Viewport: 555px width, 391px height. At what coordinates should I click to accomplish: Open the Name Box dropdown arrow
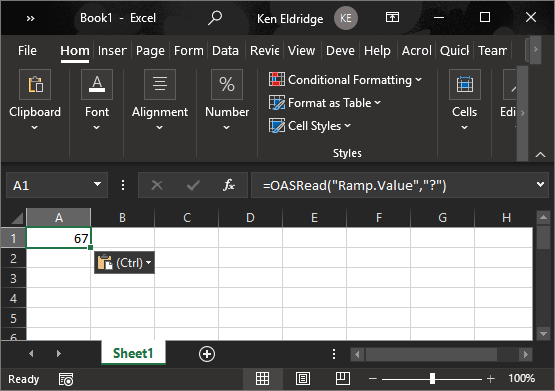coord(97,185)
